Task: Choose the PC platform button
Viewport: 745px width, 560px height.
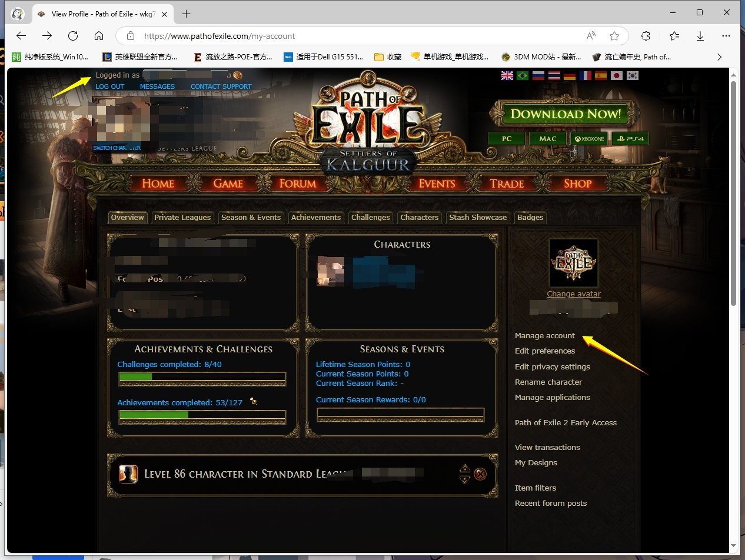Action: tap(506, 139)
